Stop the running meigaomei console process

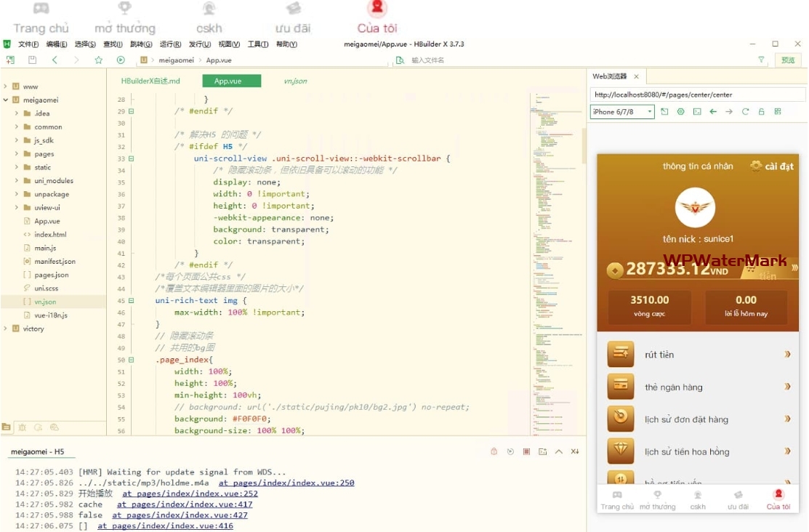(527, 452)
